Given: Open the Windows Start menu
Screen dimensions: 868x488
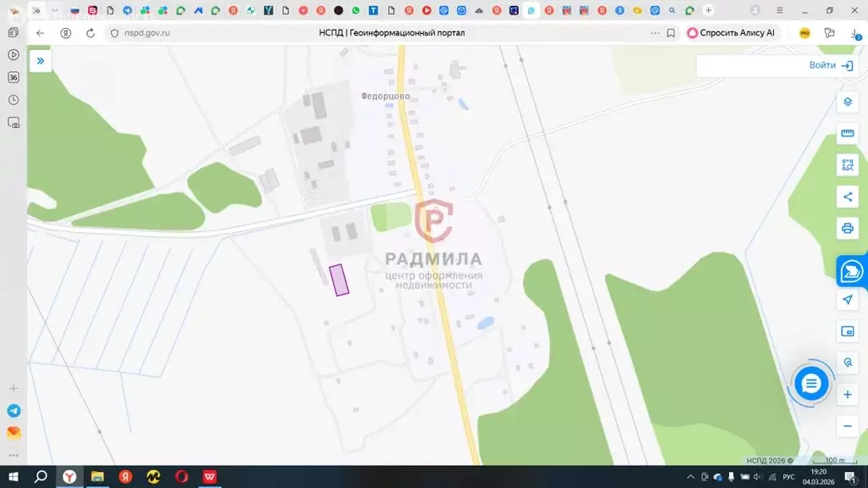Looking at the screenshot, I should click(14, 477).
